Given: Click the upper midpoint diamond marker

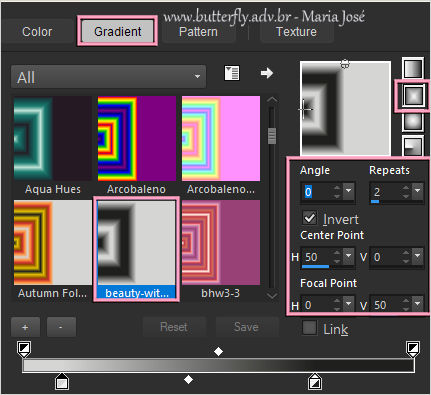Looking at the screenshot, I should [218, 351].
